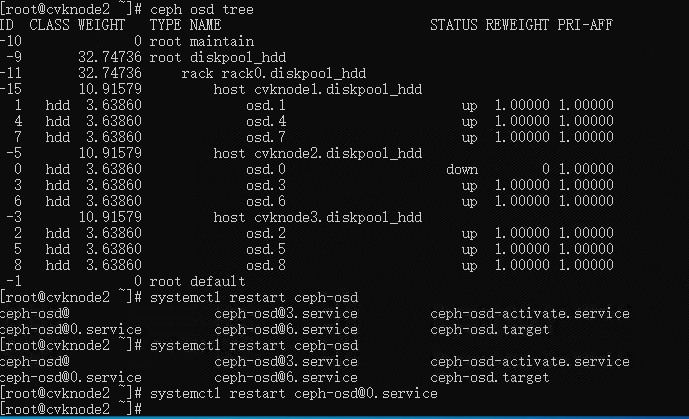This screenshot has width=689, height=419.
Task: Click host cvknode3.diskpool_hdd in the tree
Action: coord(318,218)
